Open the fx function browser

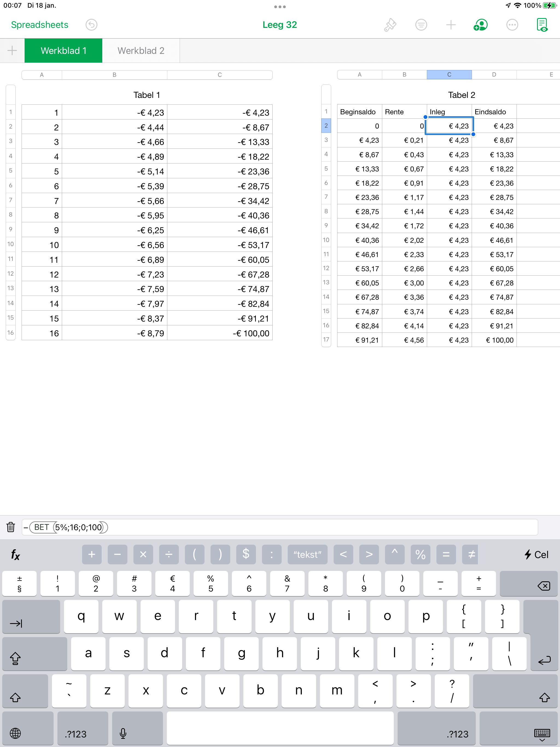[15, 555]
